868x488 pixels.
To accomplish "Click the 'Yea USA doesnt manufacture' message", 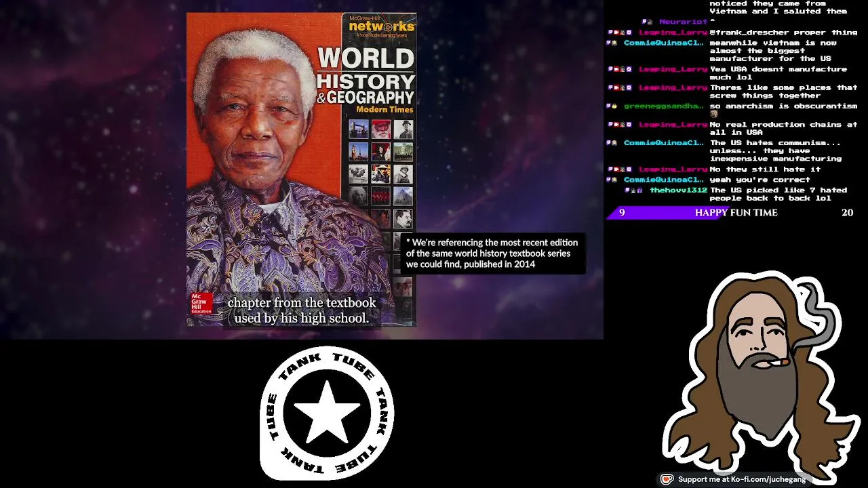I will (x=778, y=73).
